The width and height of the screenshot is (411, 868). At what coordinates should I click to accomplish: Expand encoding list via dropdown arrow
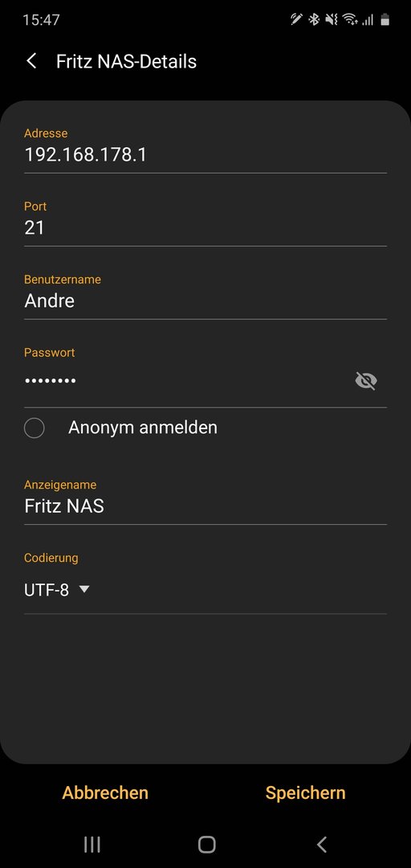83,590
